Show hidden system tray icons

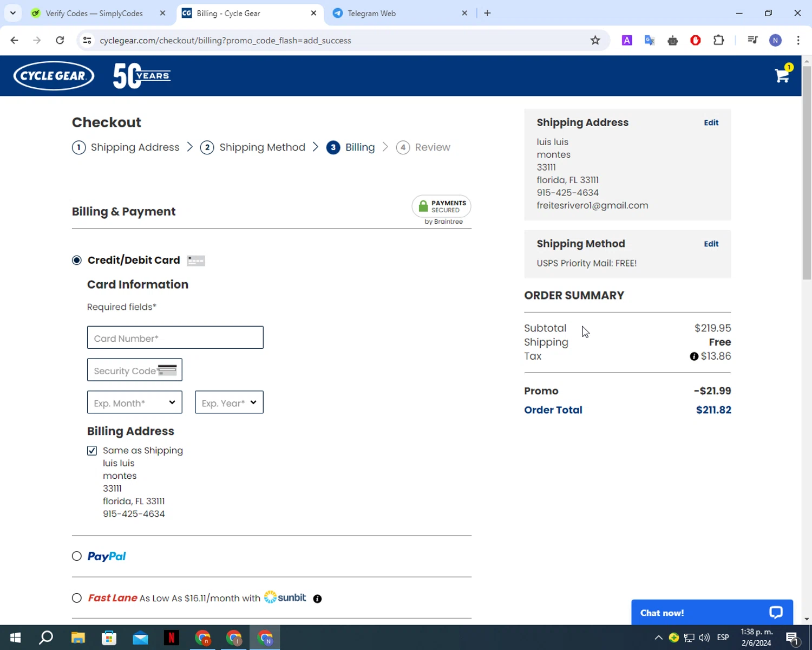pyautogui.click(x=658, y=638)
